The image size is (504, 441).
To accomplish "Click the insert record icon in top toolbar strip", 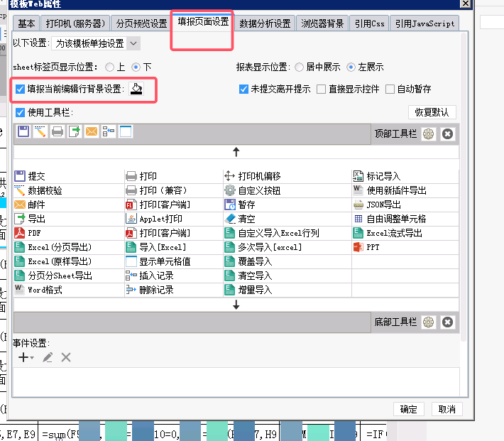I will 109,131.
